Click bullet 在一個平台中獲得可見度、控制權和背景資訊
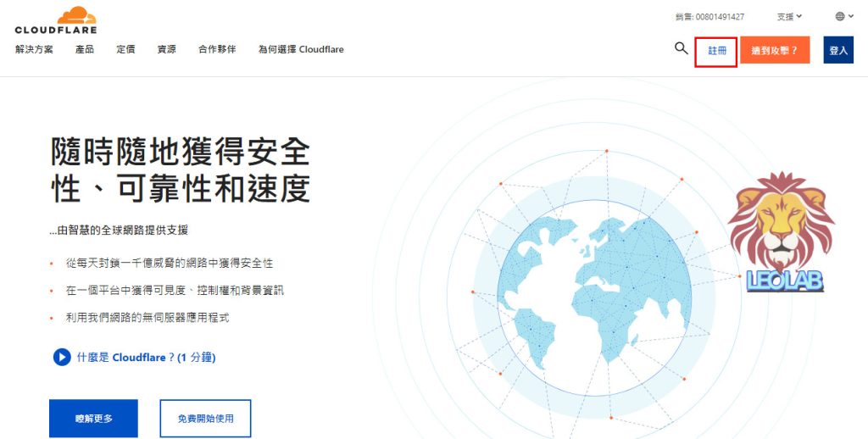This screenshot has width=868, height=439. (x=175, y=290)
